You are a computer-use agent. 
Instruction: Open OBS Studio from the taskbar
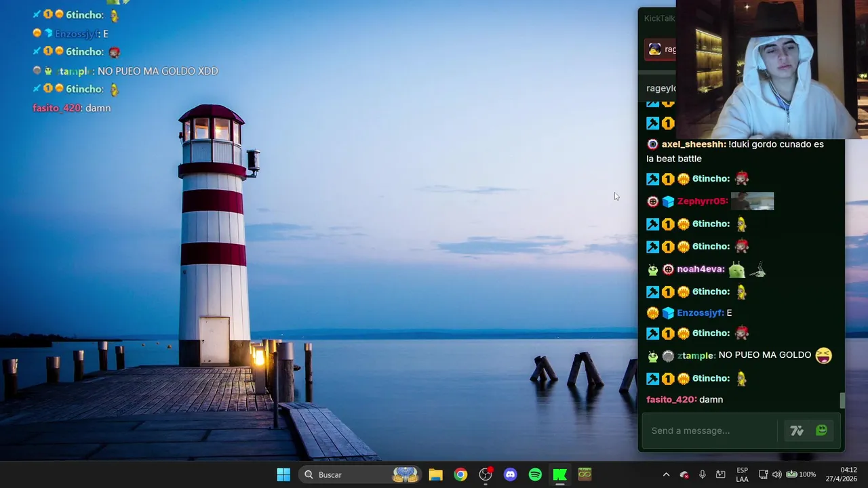pos(486,474)
